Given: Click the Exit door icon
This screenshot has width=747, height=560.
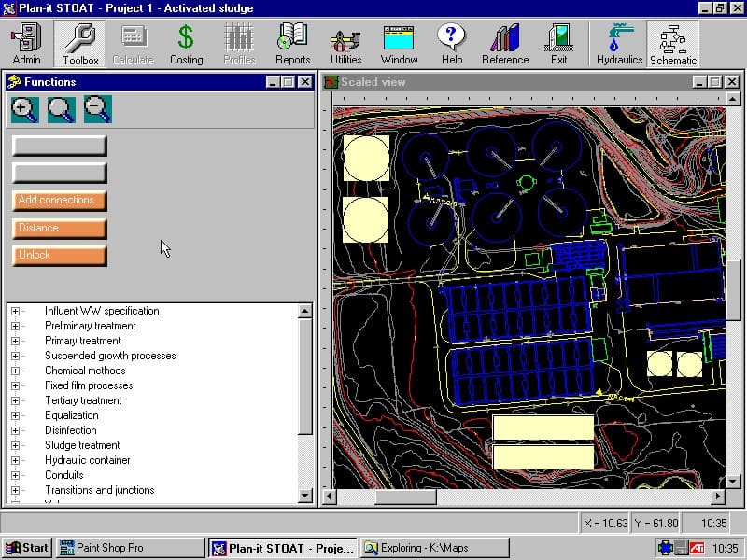Looking at the screenshot, I should click(x=558, y=44).
